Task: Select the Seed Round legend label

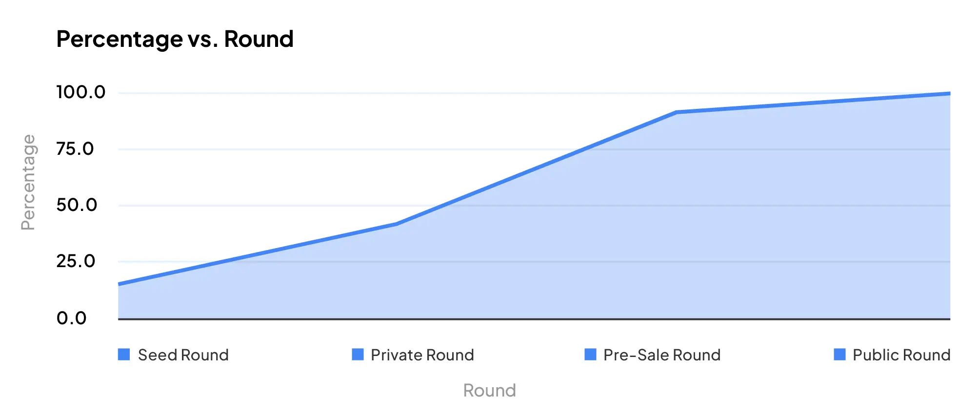Action: (183, 355)
